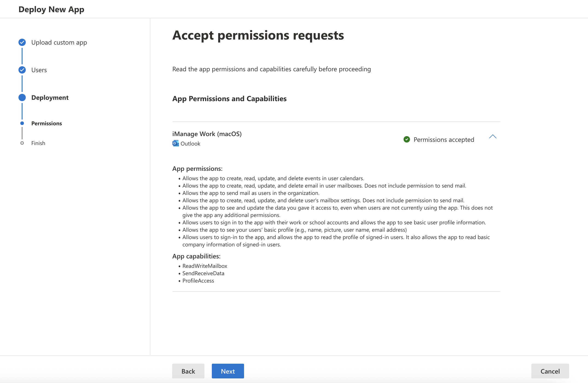Click the Outlook app icon under iManage Work
The image size is (588, 383).
175,143
